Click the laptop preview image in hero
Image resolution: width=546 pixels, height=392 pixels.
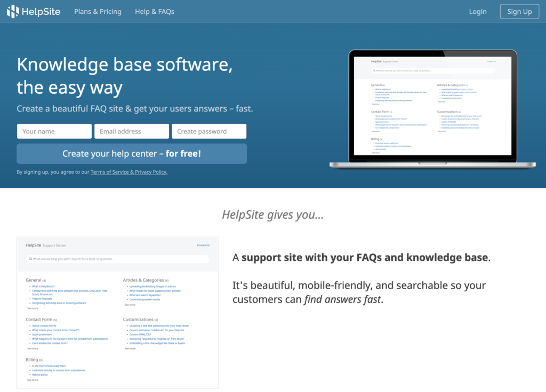[x=432, y=109]
